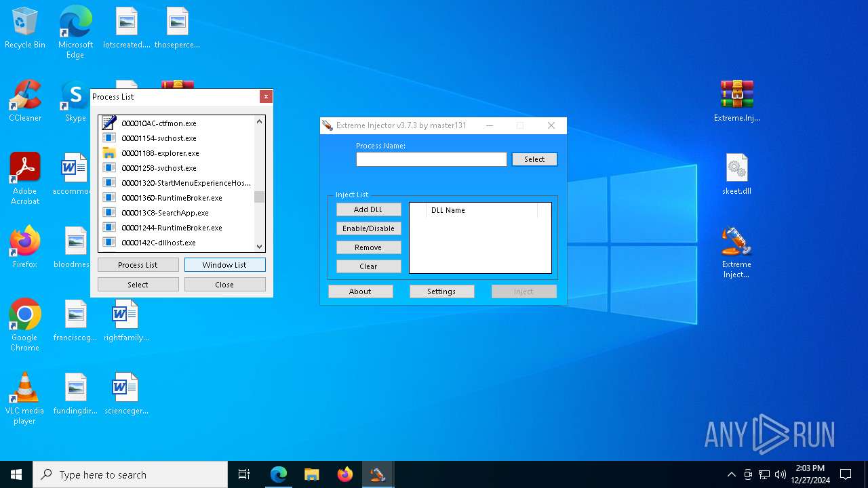Click the Process Name input field
868x488 pixels.
pyautogui.click(x=431, y=159)
